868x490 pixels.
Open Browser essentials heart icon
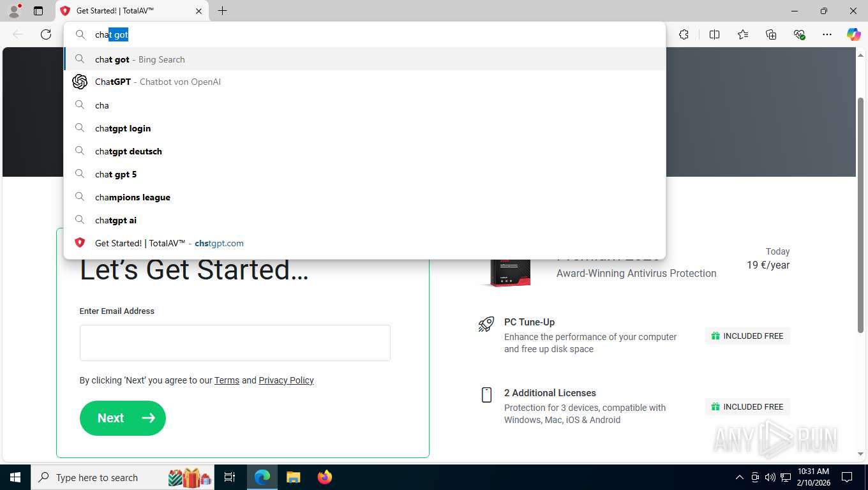[799, 34]
